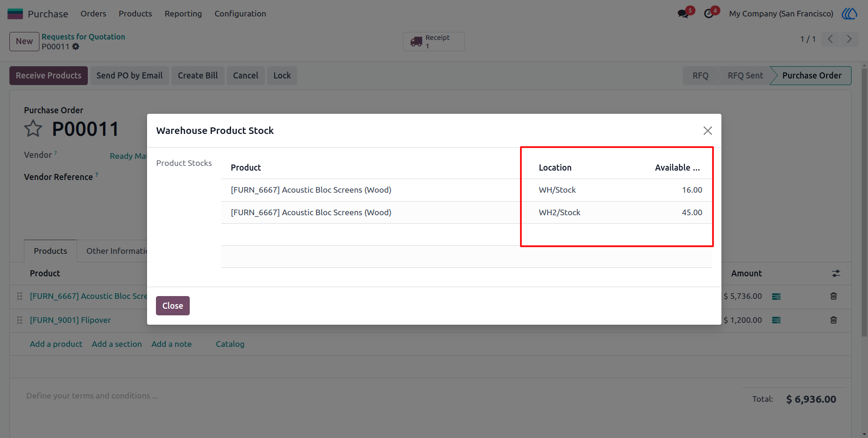Select product cell in WH2/Stock row
The width and height of the screenshot is (868, 438).
[x=311, y=212]
